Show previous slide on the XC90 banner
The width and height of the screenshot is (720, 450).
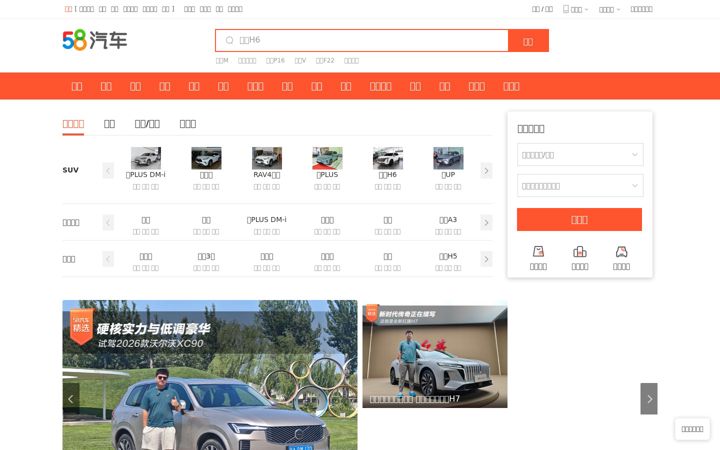point(71,399)
